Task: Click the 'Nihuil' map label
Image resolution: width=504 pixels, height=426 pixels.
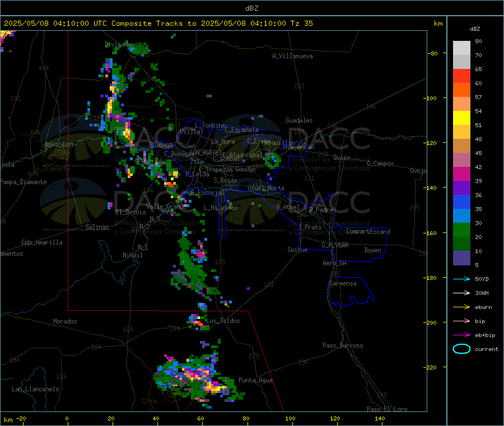Action: point(133,255)
